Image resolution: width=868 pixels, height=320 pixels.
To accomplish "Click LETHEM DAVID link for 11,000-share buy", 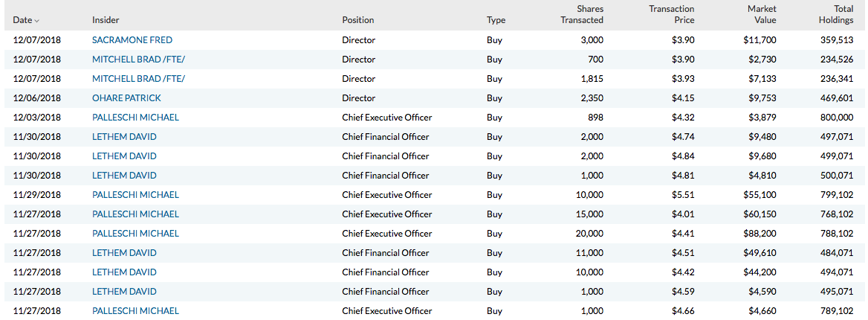I will [124, 253].
